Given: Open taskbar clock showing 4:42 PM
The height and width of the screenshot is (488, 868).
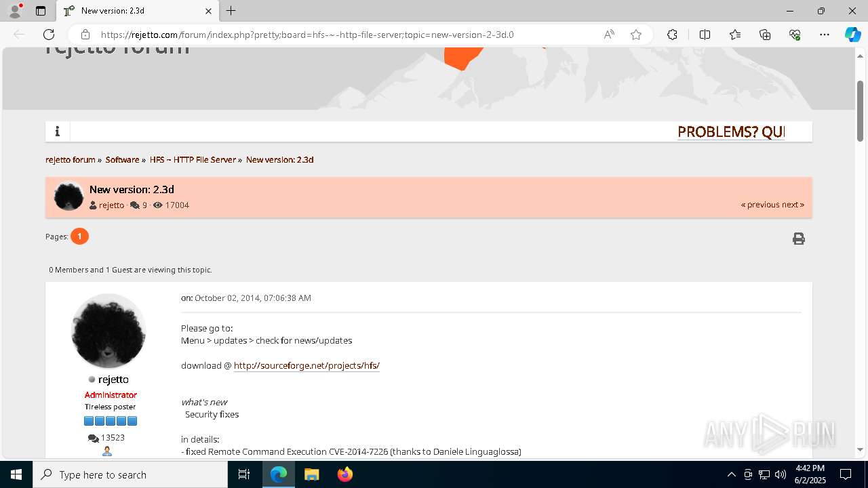Looking at the screenshot, I should [x=810, y=474].
